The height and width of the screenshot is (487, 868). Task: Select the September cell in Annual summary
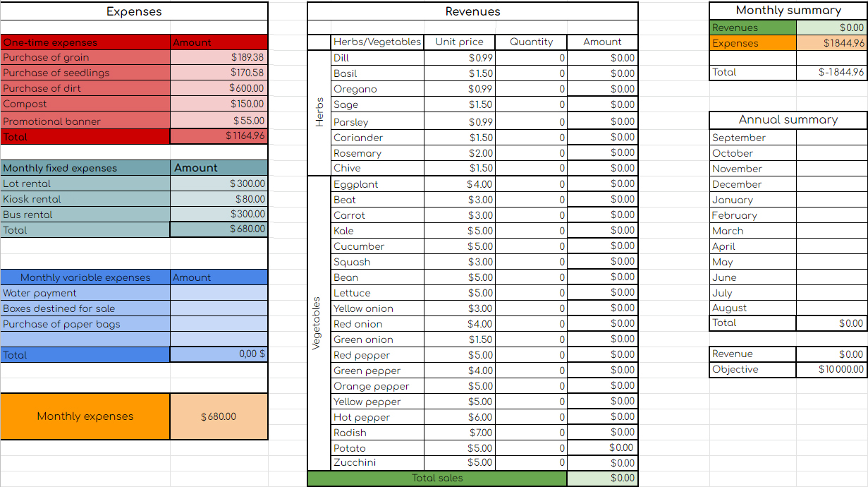(x=752, y=138)
